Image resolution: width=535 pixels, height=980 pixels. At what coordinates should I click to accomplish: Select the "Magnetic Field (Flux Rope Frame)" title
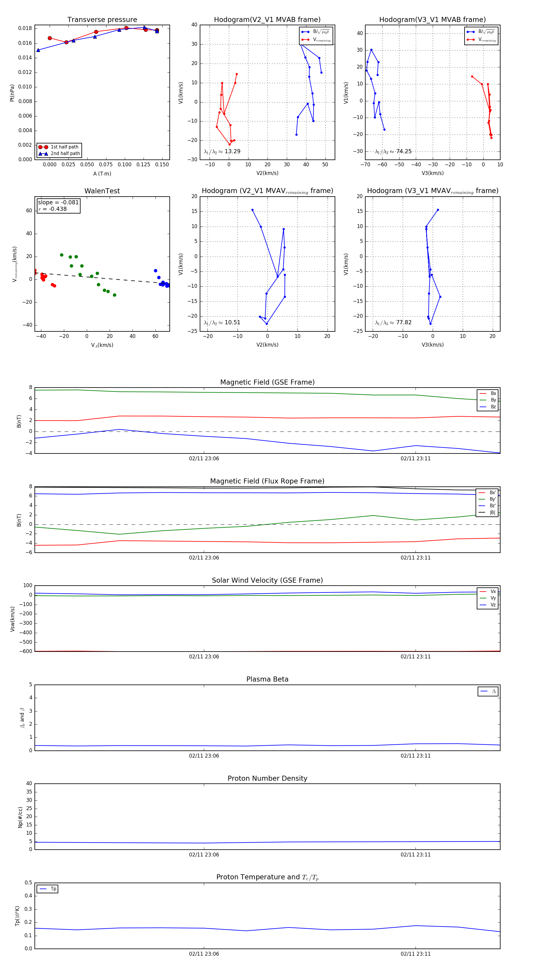click(267, 481)
